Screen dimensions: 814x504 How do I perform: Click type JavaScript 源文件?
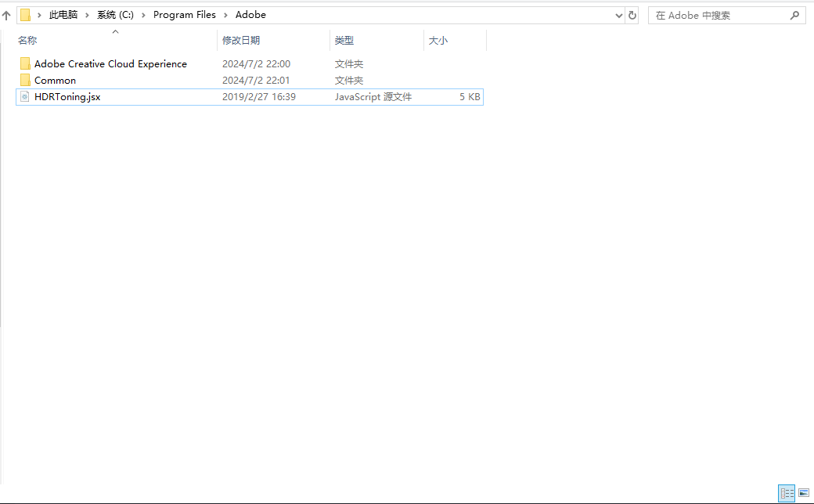[x=373, y=97]
